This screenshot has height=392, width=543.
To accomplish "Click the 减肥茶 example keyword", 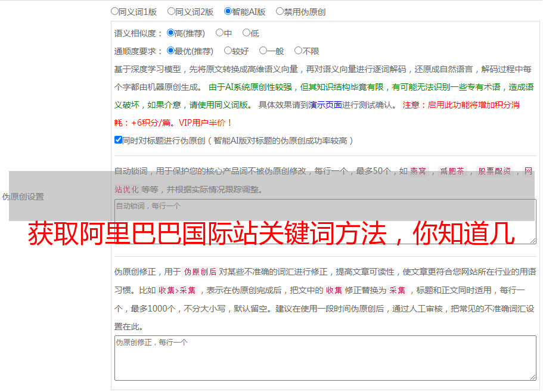I will point(452,171).
